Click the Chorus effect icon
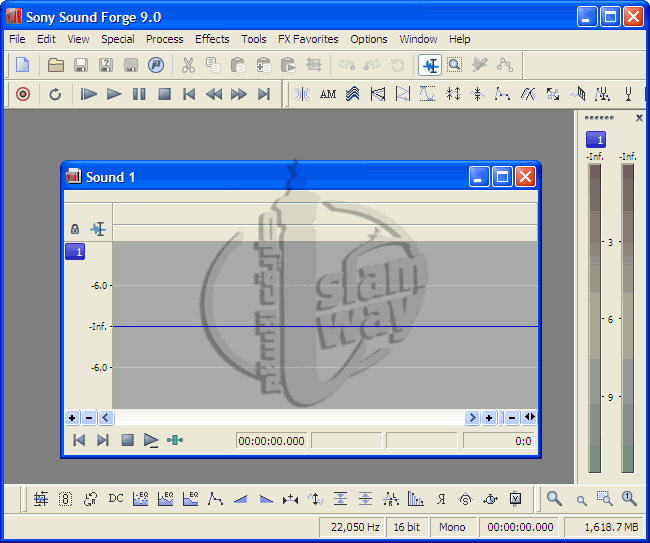 pyautogui.click(x=352, y=94)
